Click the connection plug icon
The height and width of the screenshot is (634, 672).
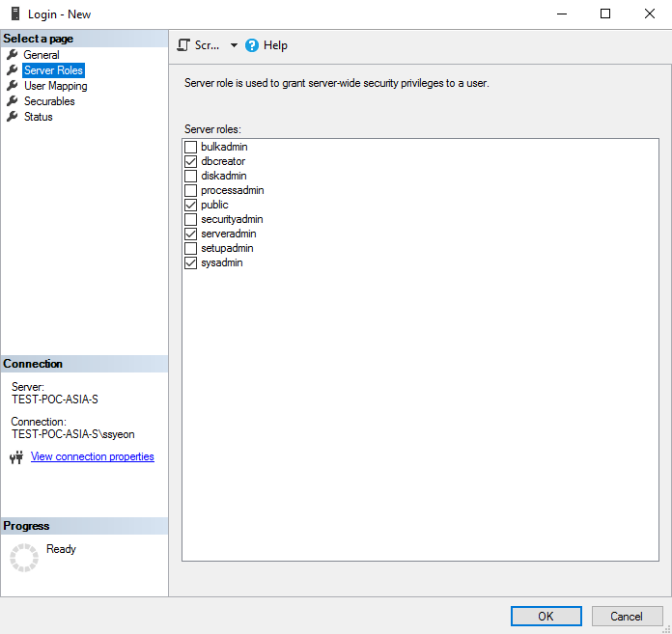[16, 457]
